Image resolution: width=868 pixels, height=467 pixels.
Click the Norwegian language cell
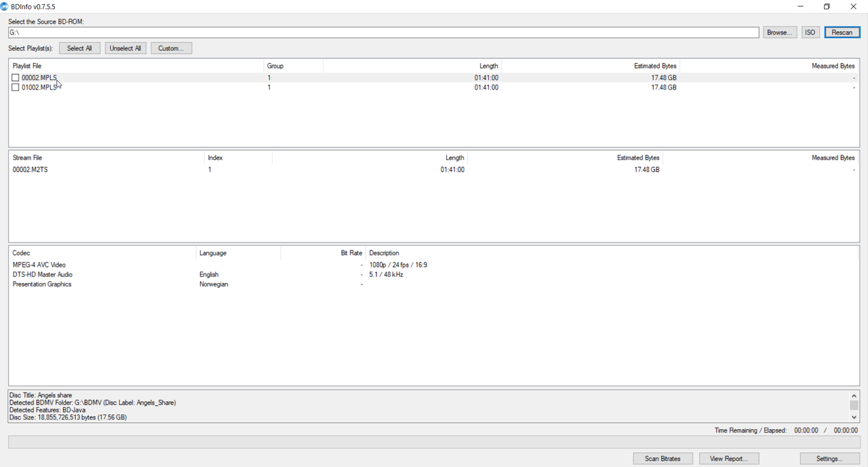click(214, 284)
